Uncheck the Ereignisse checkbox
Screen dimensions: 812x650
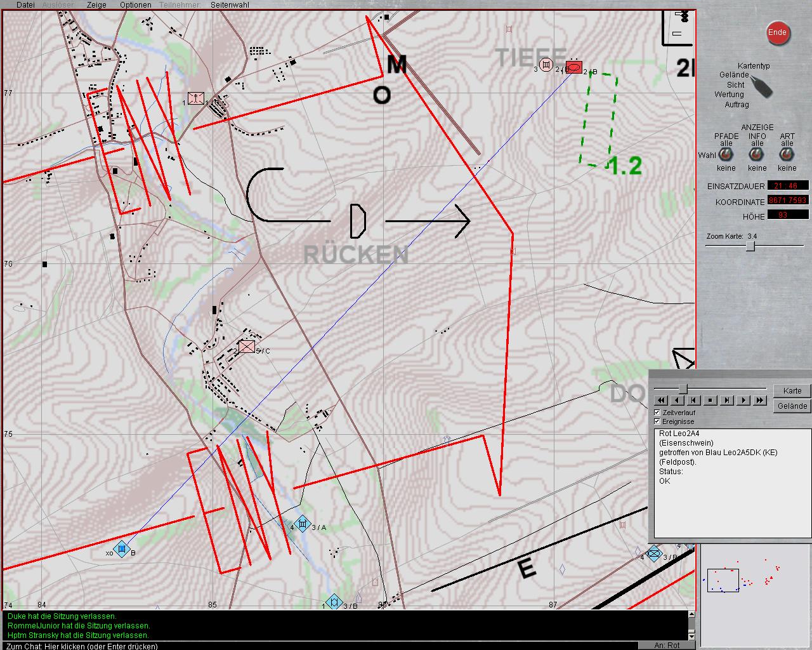657,421
